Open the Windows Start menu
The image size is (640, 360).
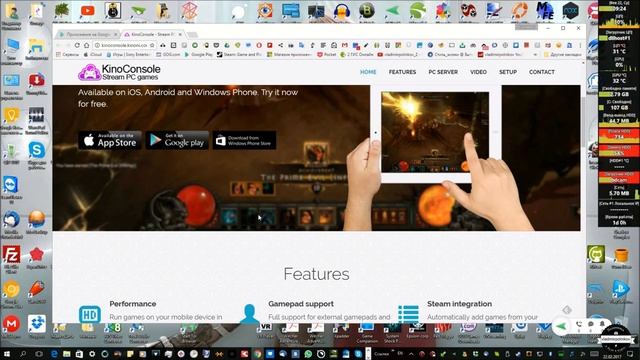[x=7, y=354]
